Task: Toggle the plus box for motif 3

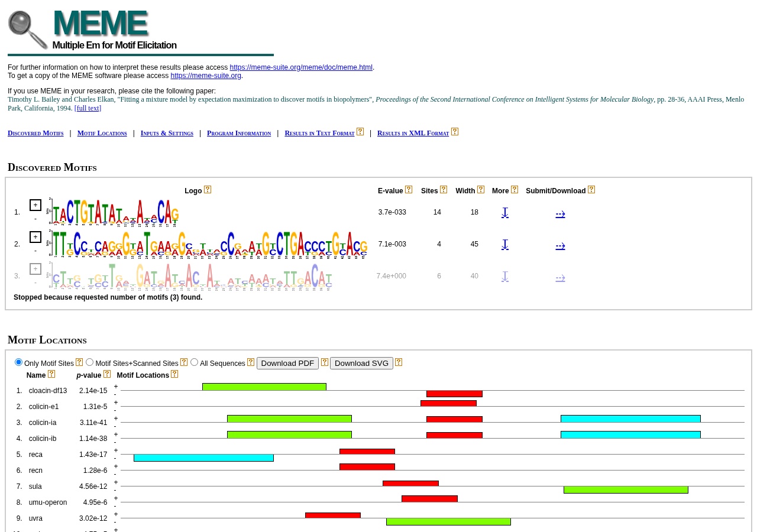Action: [x=35, y=269]
